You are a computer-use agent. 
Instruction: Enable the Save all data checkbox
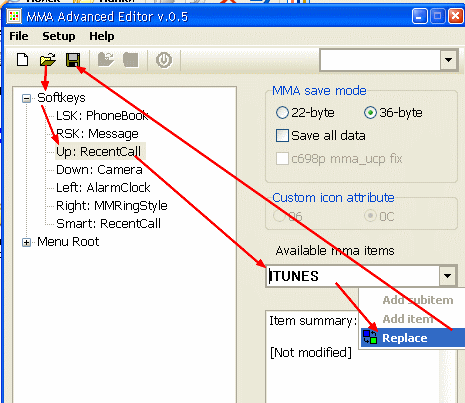(x=282, y=136)
